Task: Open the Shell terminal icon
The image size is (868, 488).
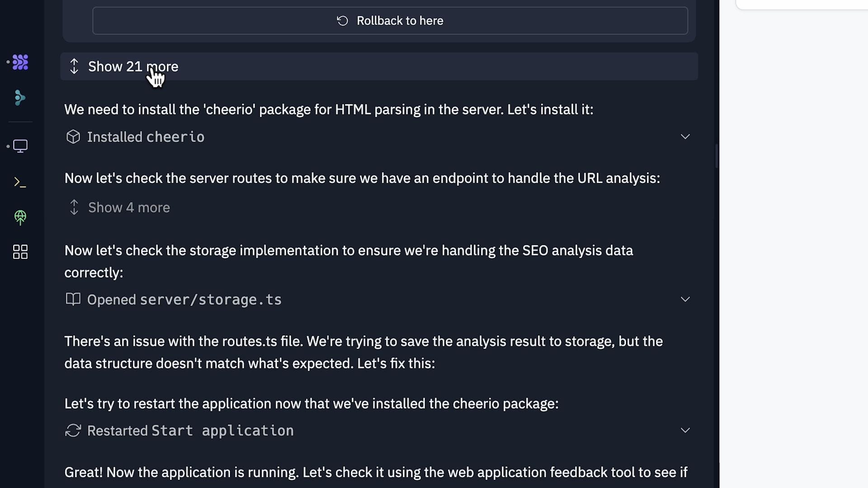Action: click(x=20, y=182)
